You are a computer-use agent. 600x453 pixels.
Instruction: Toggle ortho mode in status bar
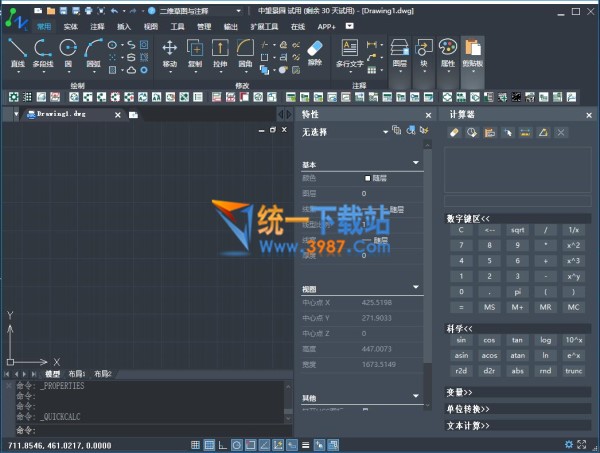223,445
